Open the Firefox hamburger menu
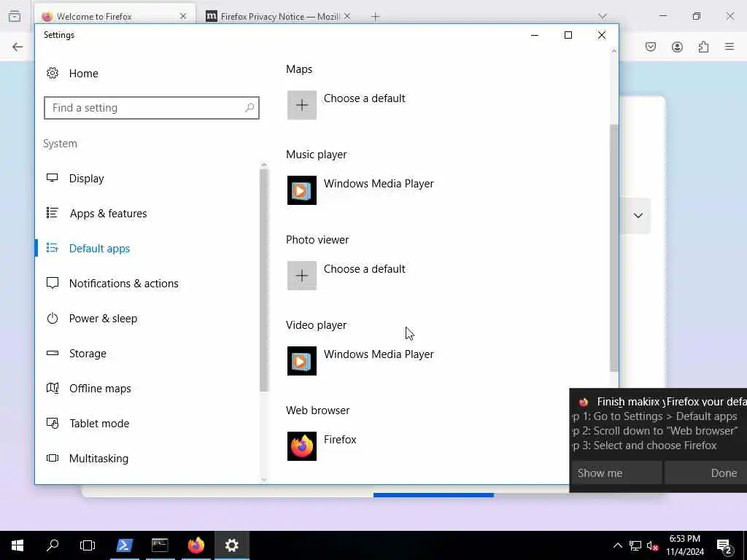The width and height of the screenshot is (747, 560). tap(729, 47)
